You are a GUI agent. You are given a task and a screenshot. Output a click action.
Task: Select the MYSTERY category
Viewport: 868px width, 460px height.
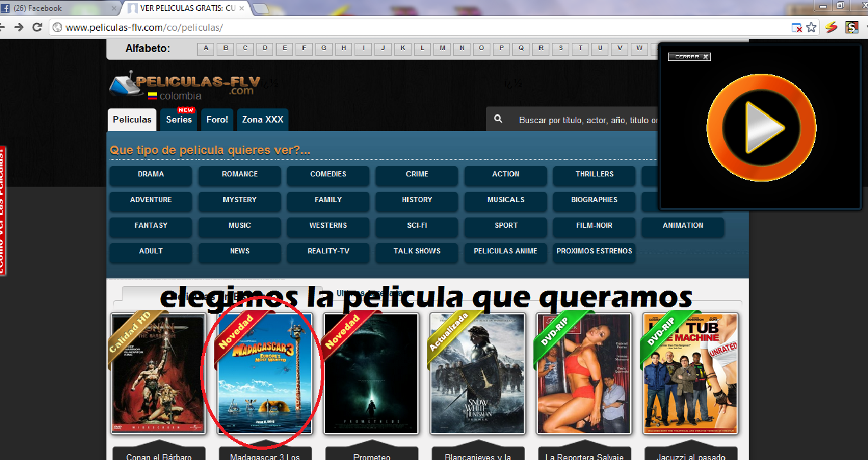pos(240,201)
